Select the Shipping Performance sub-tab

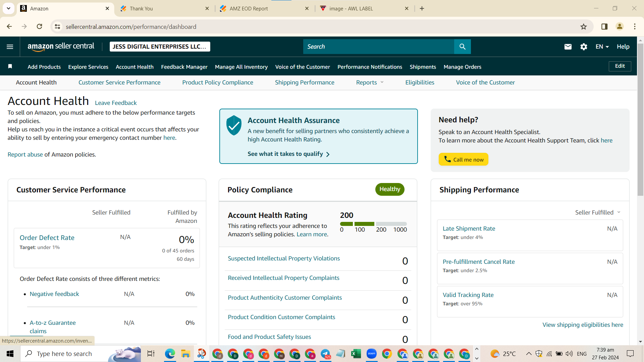(305, 82)
